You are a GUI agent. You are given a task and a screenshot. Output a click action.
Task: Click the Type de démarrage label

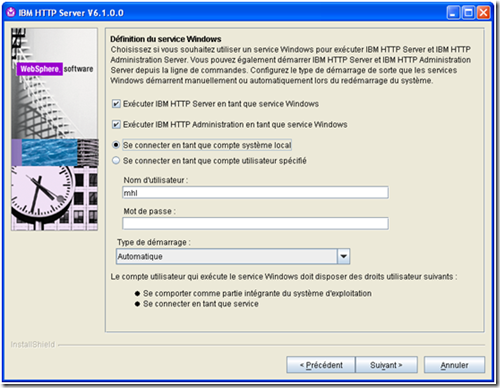tap(154, 242)
